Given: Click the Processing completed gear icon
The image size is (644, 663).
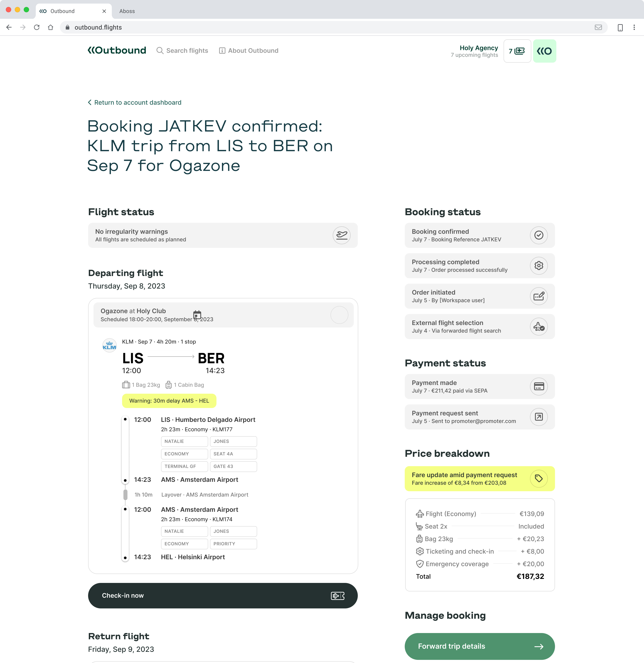Looking at the screenshot, I should pyautogui.click(x=539, y=266).
